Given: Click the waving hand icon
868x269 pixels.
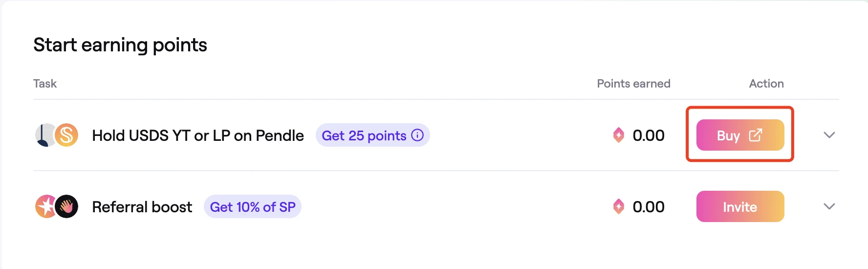Looking at the screenshot, I should [67, 207].
